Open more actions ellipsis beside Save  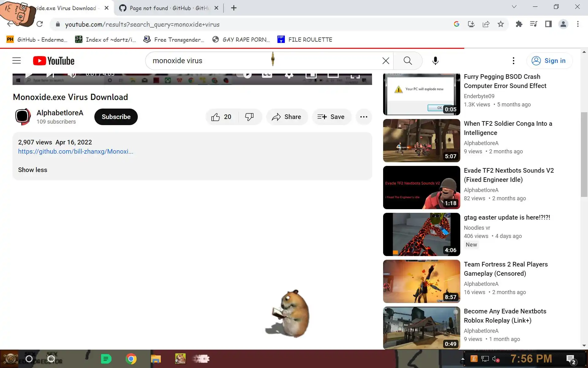[x=364, y=117]
